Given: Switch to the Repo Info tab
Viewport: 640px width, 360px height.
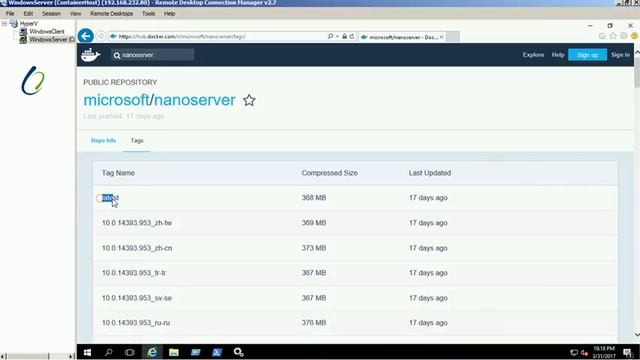Looking at the screenshot, I should [x=103, y=140].
